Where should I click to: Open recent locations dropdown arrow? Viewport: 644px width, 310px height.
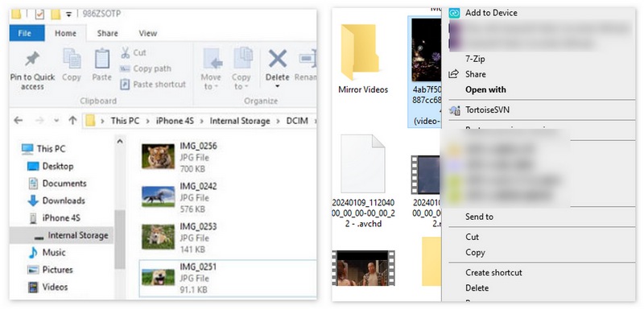tap(56, 121)
